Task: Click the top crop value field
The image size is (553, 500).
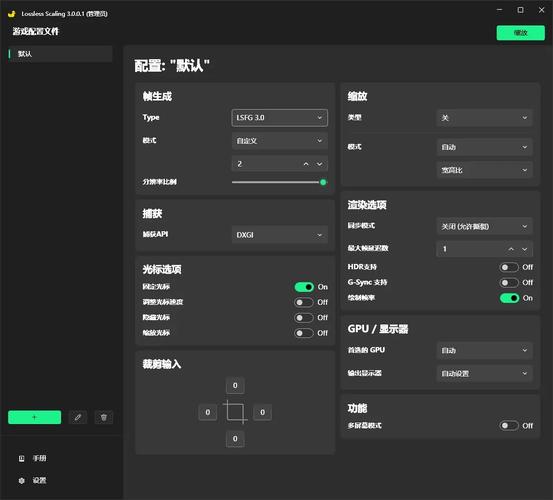Action: point(235,385)
